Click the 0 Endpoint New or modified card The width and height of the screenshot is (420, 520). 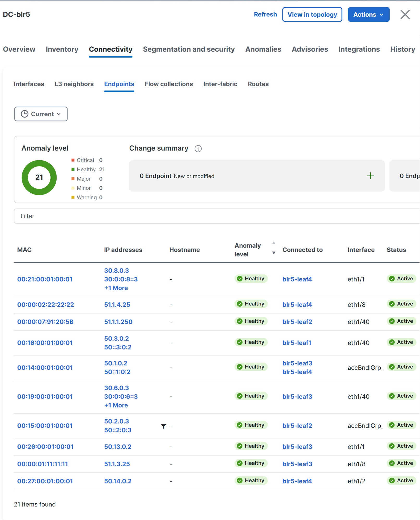(x=257, y=176)
